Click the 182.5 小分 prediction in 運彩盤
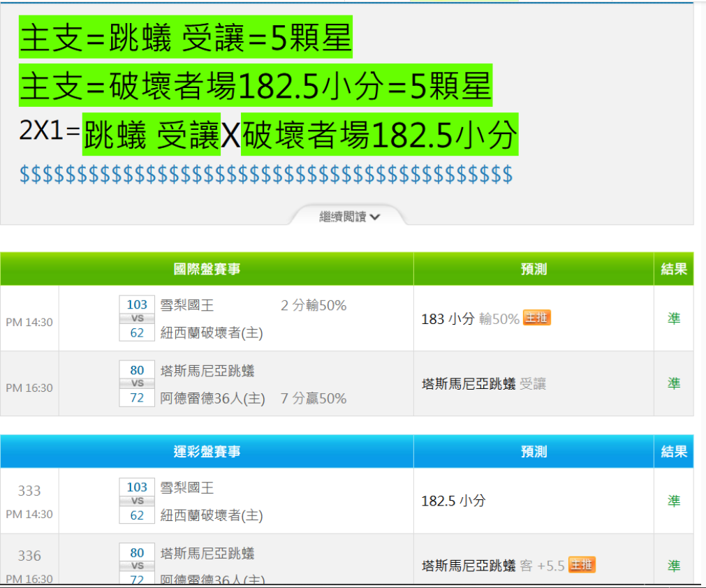 [x=453, y=501]
